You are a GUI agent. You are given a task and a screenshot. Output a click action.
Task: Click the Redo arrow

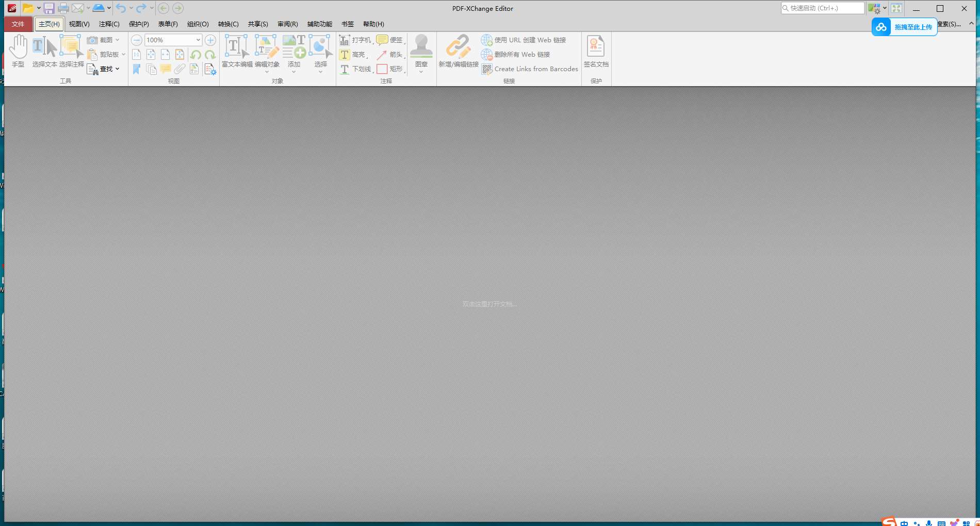coord(141,8)
